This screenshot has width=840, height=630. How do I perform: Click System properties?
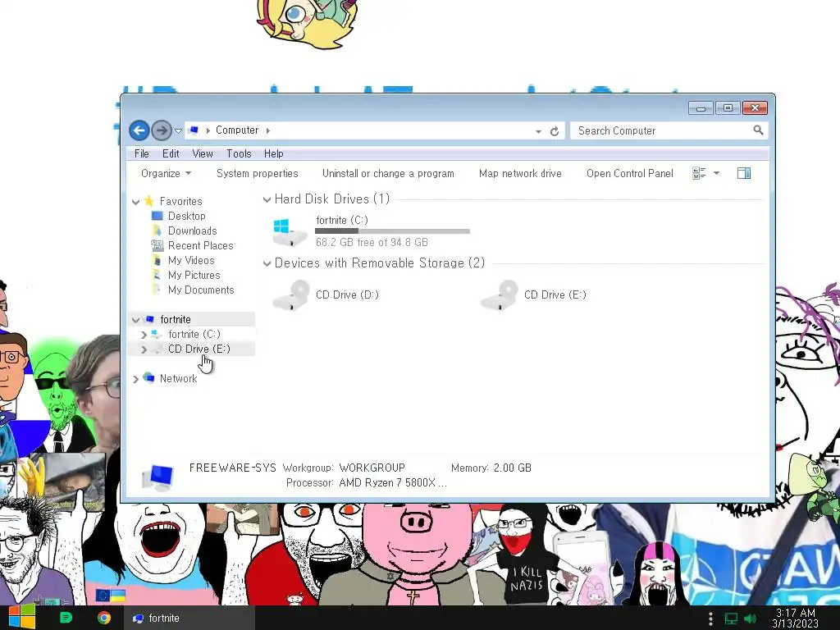257,174
